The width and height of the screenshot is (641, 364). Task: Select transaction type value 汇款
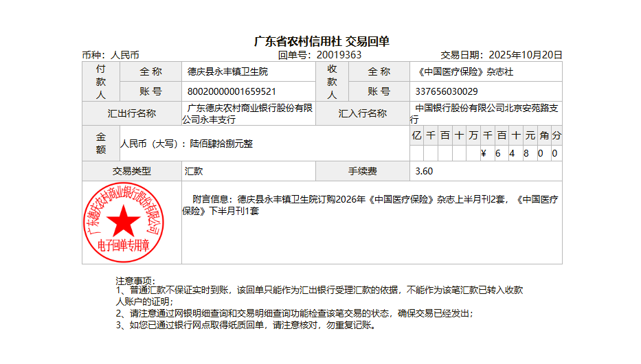194,171
